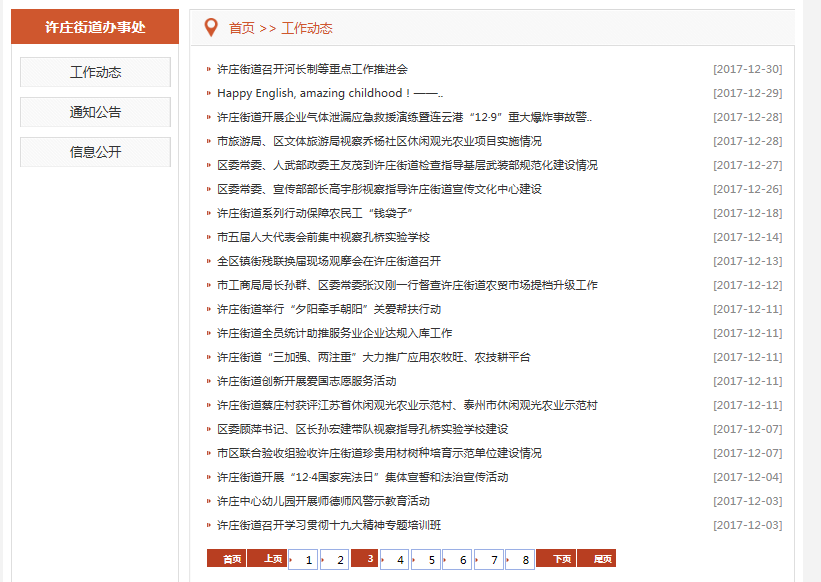
Task: Click current page 3 button
Action: click(x=364, y=558)
